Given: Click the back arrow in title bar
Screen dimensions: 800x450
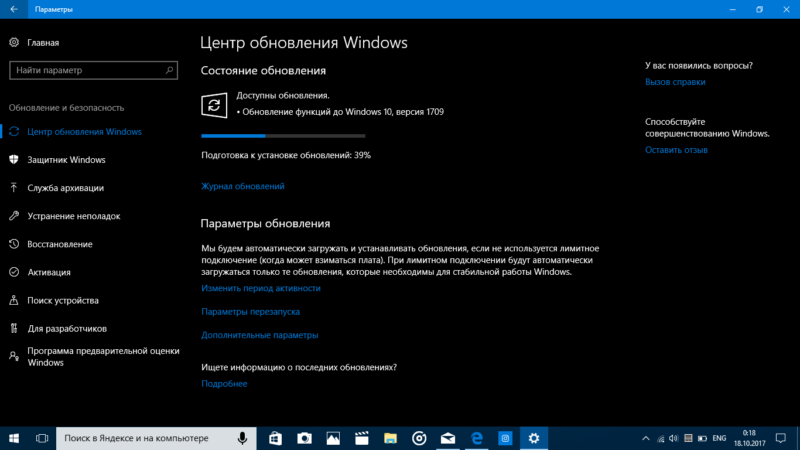Looking at the screenshot, I should (x=14, y=9).
